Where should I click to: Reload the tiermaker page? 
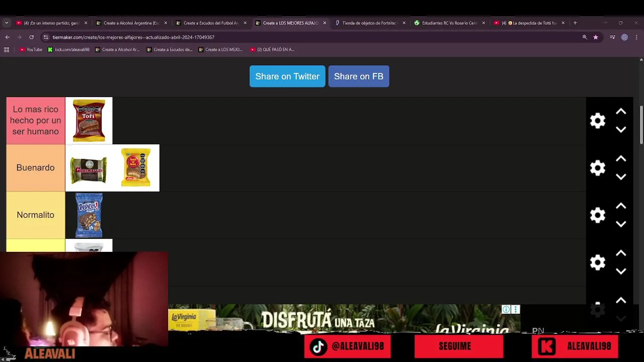click(x=31, y=37)
